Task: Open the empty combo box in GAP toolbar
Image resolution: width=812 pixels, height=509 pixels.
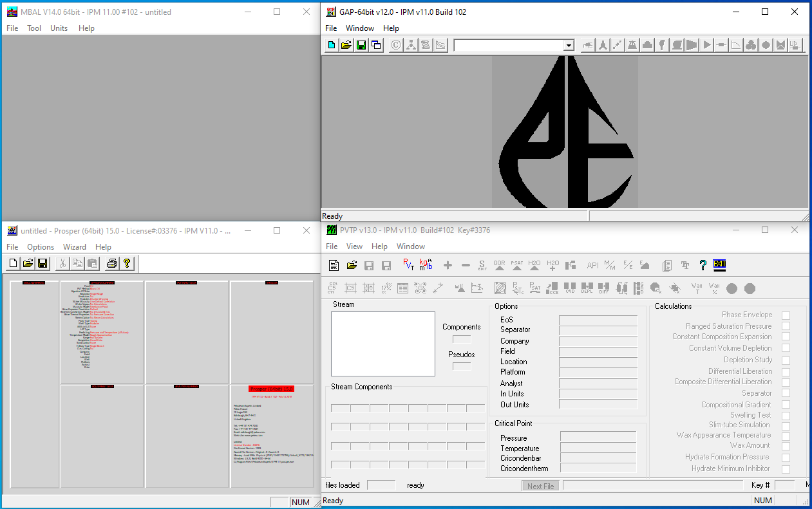Action: pos(569,46)
